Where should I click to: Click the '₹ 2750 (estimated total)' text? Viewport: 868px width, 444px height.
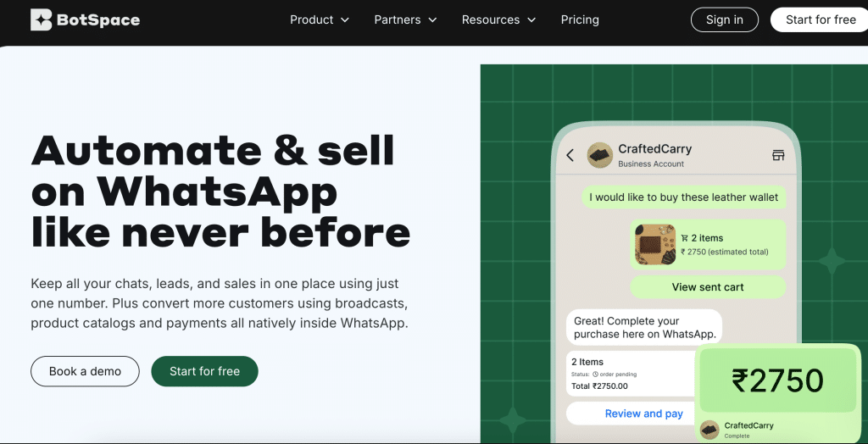(x=725, y=252)
